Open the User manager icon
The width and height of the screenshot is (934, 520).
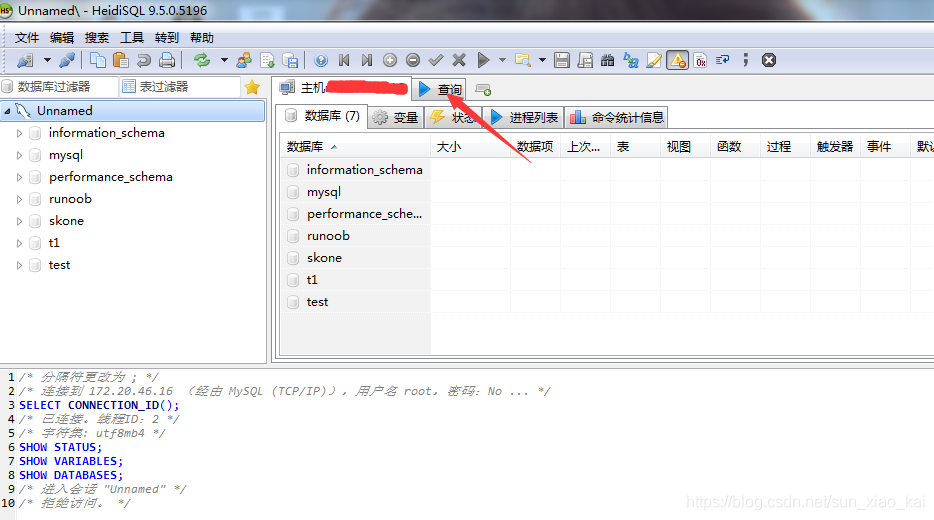244,60
